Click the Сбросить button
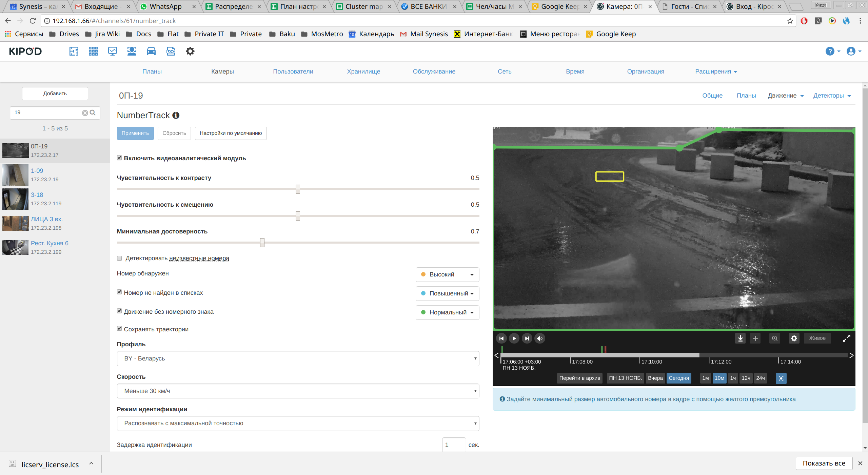Image resolution: width=868 pixels, height=475 pixels. coord(174,133)
